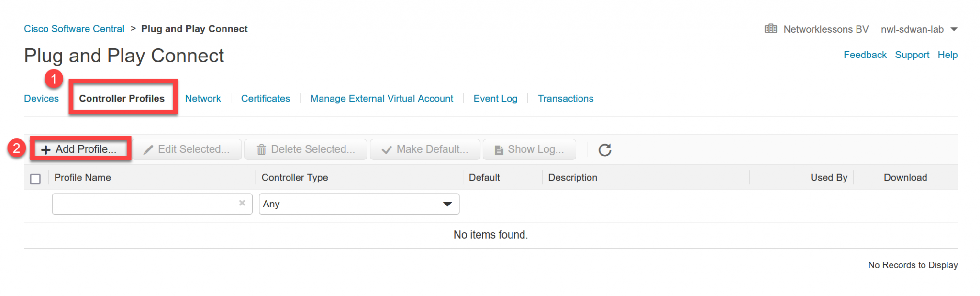Screen dimensions: 980x296
Task: Open the Transactions tab
Action: [565, 99]
